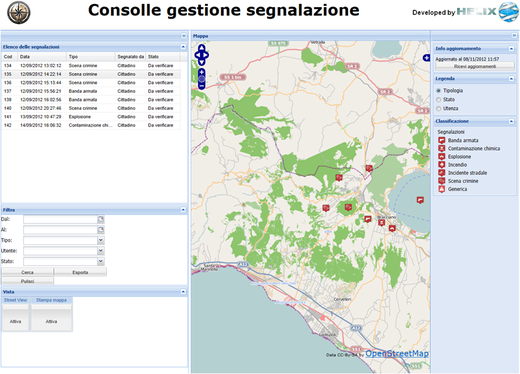Click the Contaminazione chimica marker under the Bracciano label
This screenshot has width=520, height=374.
[382, 223]
